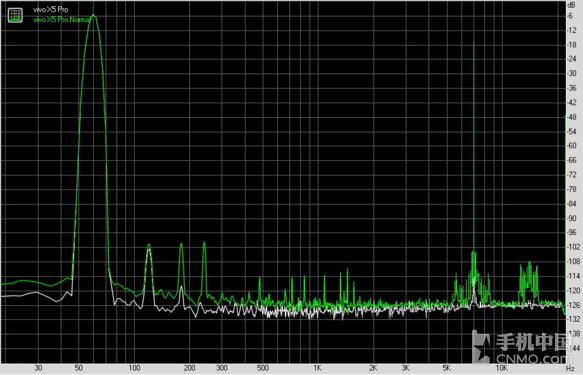Screen dimensions: 583x375
Task: Click the '-126' dB scale label
Action: pyautogui.click(x=573, y=305)
